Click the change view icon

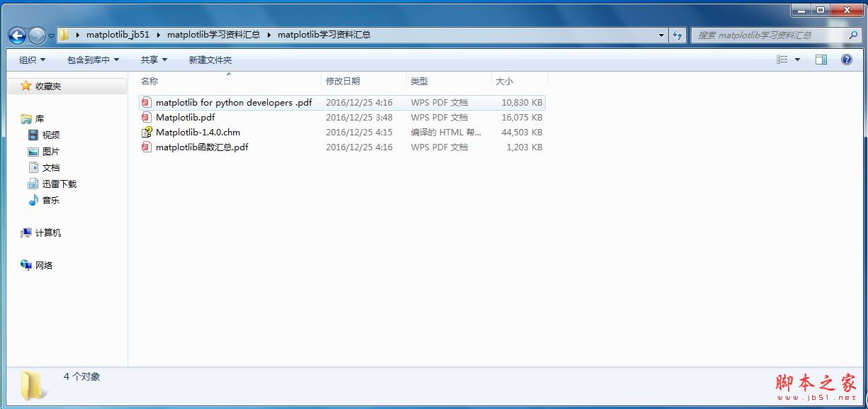(782, 60)
